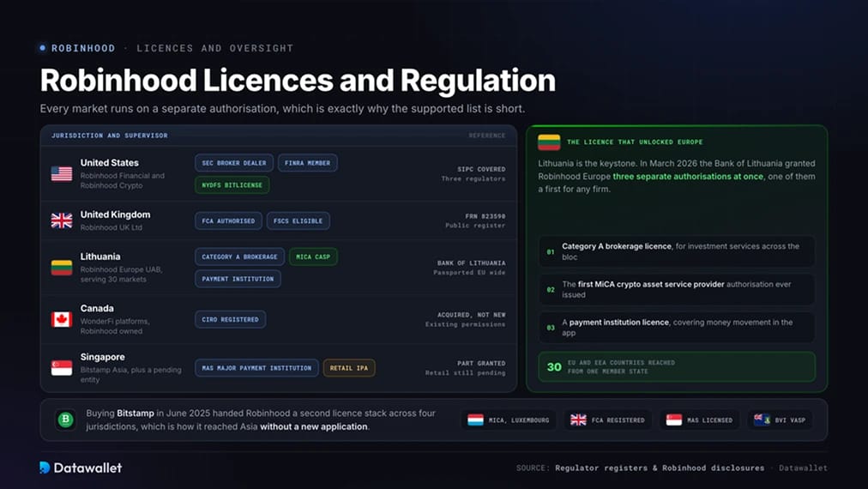This screenshot has height=489, width=868.
Task: Open item 03 payment institution licence
Action: [x=677, y=328]
